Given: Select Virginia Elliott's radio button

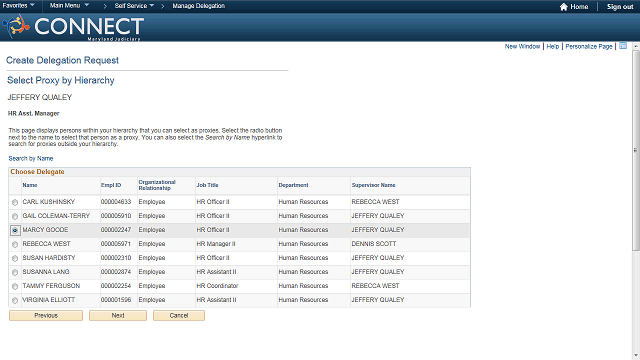Looking at the screenshot, I should tap(15, 300).
